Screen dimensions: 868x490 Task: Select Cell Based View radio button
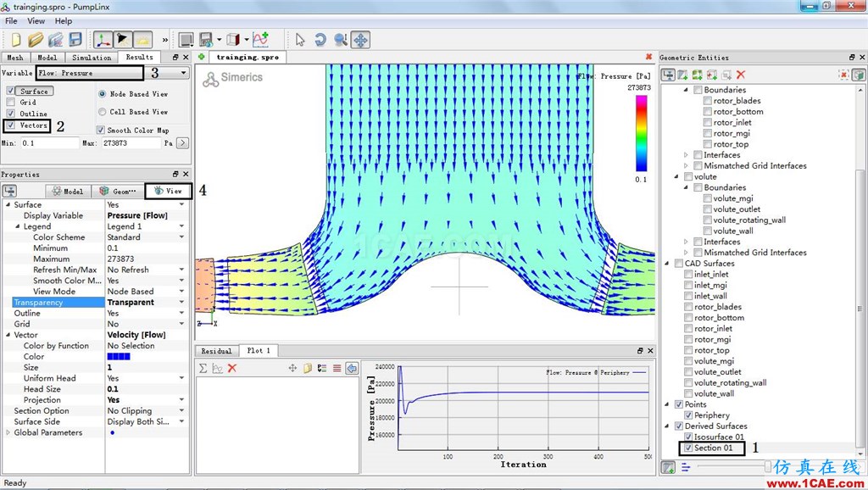[102, 112]
